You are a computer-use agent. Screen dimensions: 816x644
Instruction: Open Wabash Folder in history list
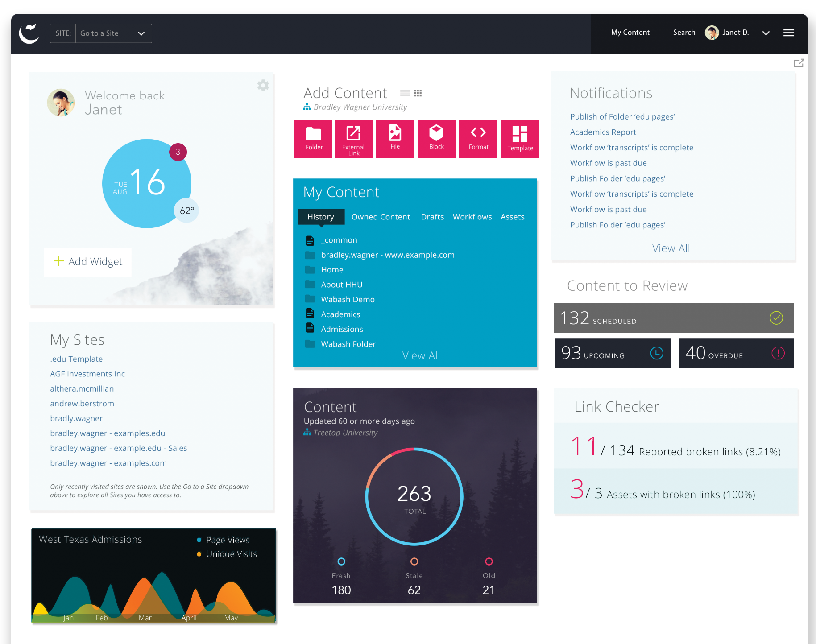pyautogui.click(x=348, y=344)
